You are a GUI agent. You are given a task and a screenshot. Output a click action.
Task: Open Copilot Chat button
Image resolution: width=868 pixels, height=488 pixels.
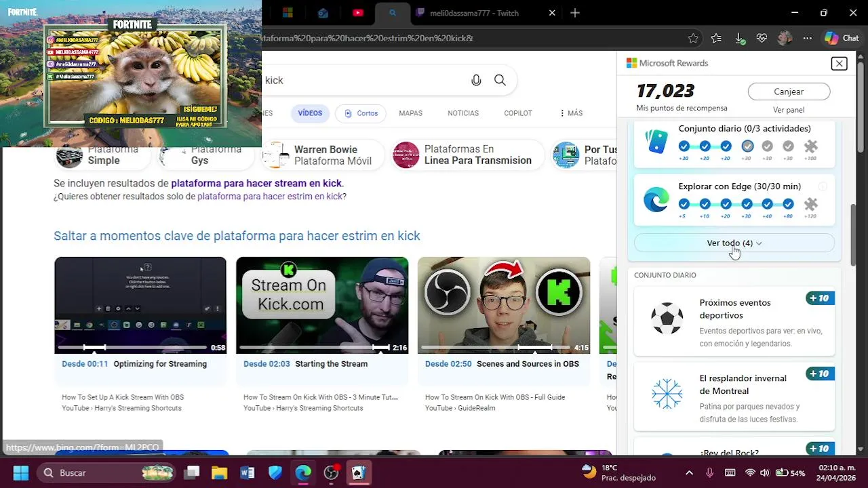click(842, 39)
